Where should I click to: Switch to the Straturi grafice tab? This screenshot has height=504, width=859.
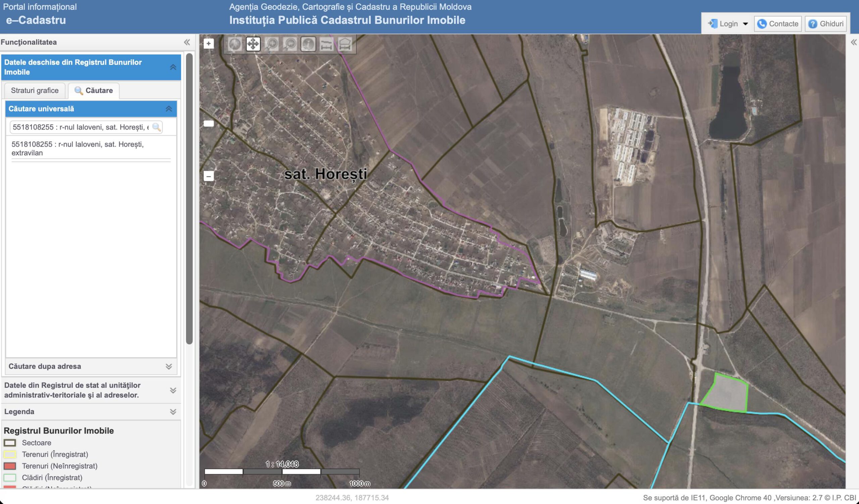pyautogui.click(x=35, y=90)
